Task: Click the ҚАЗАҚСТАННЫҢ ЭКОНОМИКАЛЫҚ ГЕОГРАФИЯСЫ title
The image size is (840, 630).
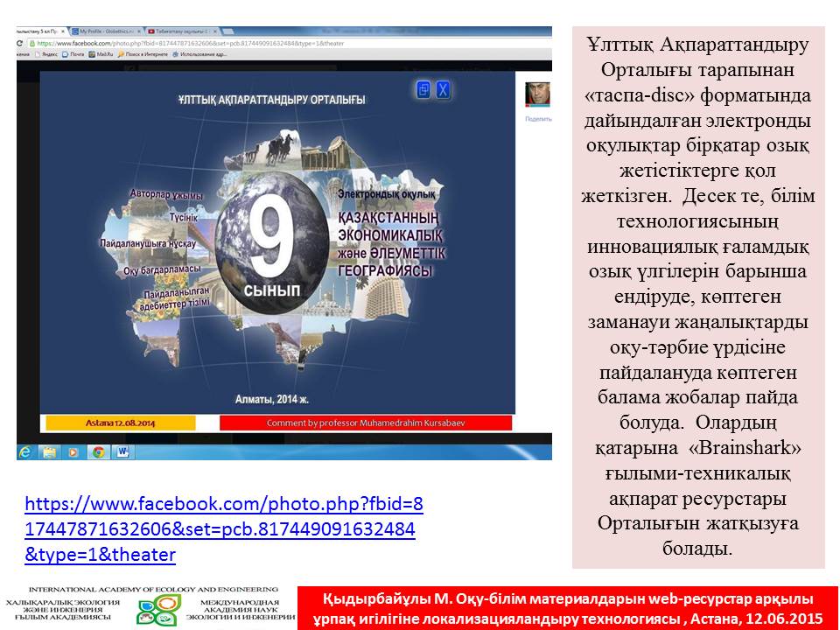Action: pyautogui.click(x=391, y=244)
